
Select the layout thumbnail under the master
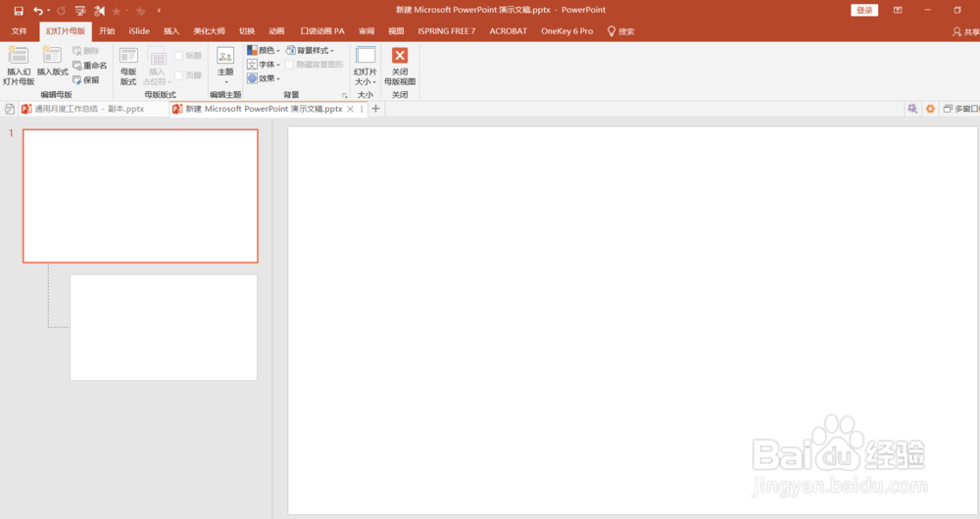tap(164, 327)
